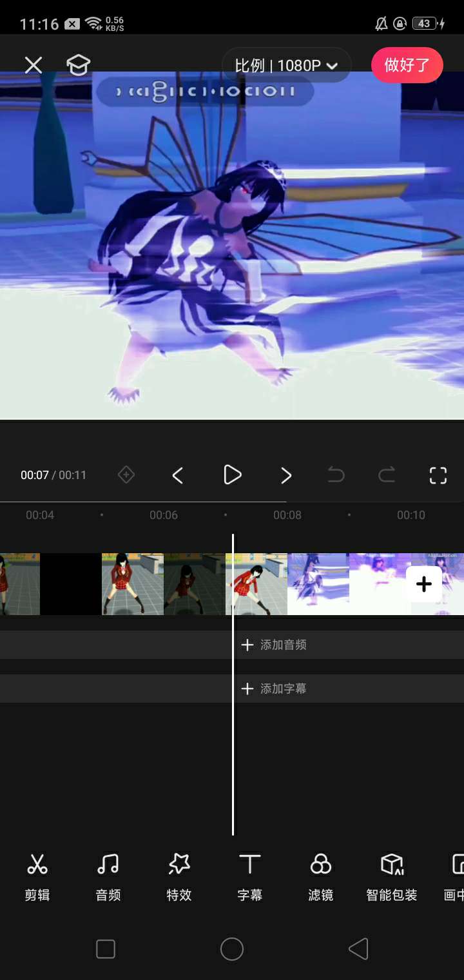Tap 添加音频 to add audio

(x=274, y=645)
